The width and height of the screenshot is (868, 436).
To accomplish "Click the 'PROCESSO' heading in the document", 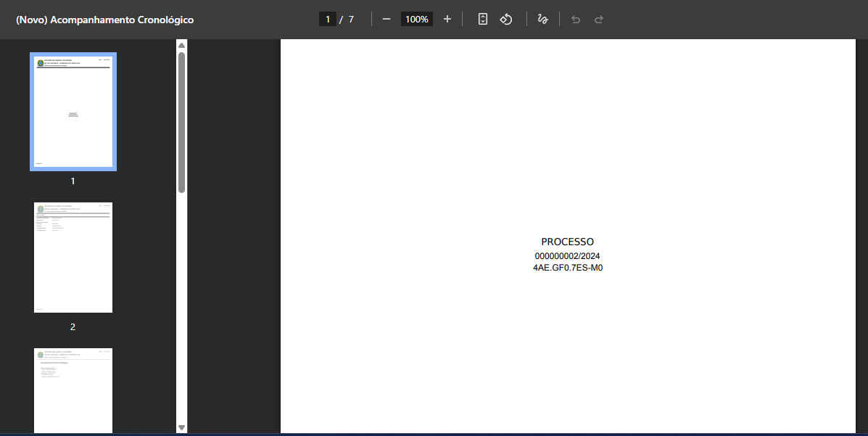I will pos(567,242).
